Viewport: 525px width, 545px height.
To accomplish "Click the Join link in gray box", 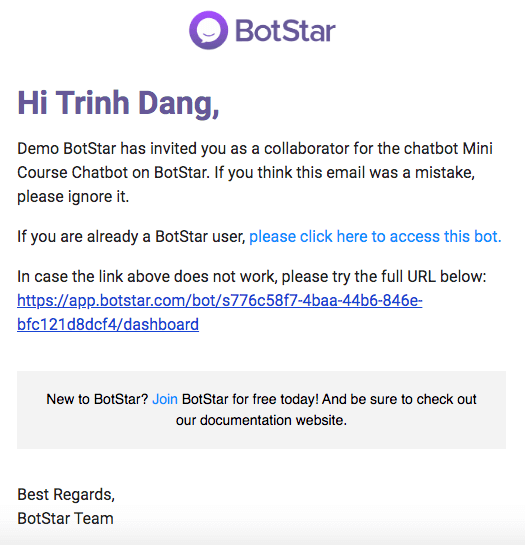I will [165, 399].
